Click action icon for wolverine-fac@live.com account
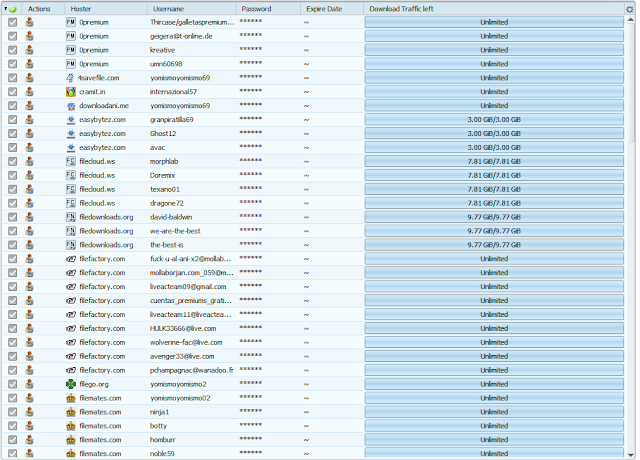Screen dimensions: 640x460 29,342
